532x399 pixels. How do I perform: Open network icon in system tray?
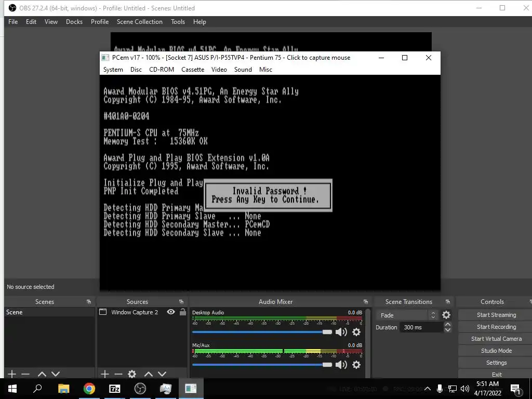coord(452,389)
